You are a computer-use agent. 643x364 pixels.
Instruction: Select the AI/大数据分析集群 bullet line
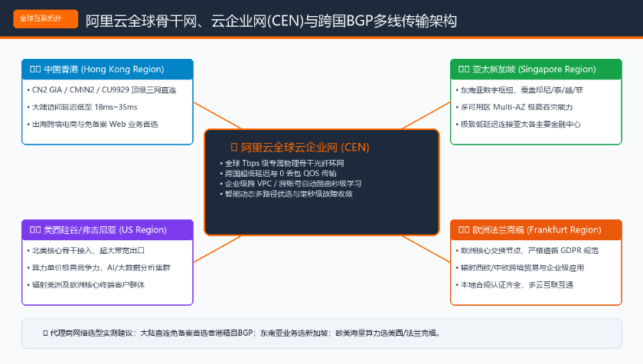coord(99,268)
